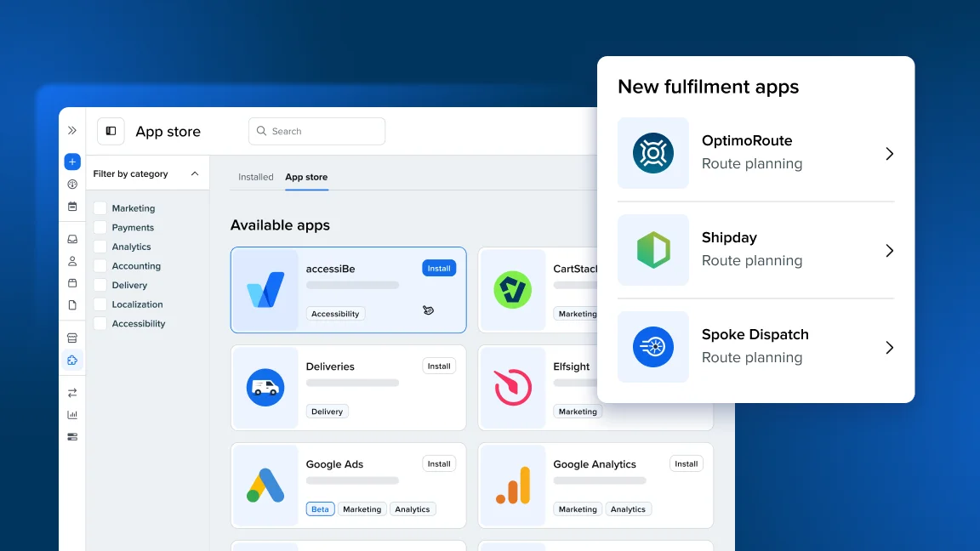Click the Elfsight red logo
The image size is (980, 551).
(512, 388)
